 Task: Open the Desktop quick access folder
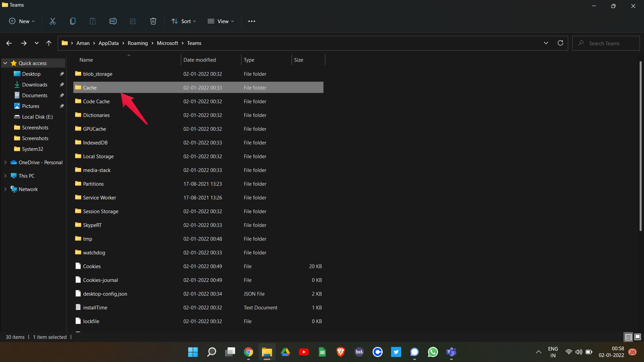[31, 73]
